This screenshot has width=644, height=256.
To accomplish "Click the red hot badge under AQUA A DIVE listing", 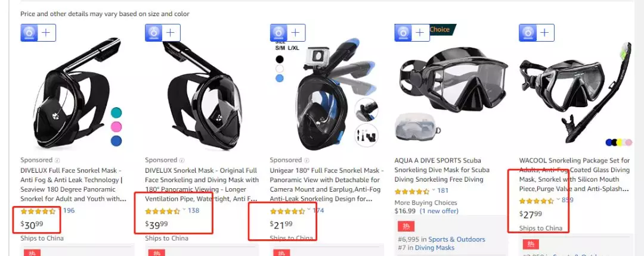I will click(406, 226).
